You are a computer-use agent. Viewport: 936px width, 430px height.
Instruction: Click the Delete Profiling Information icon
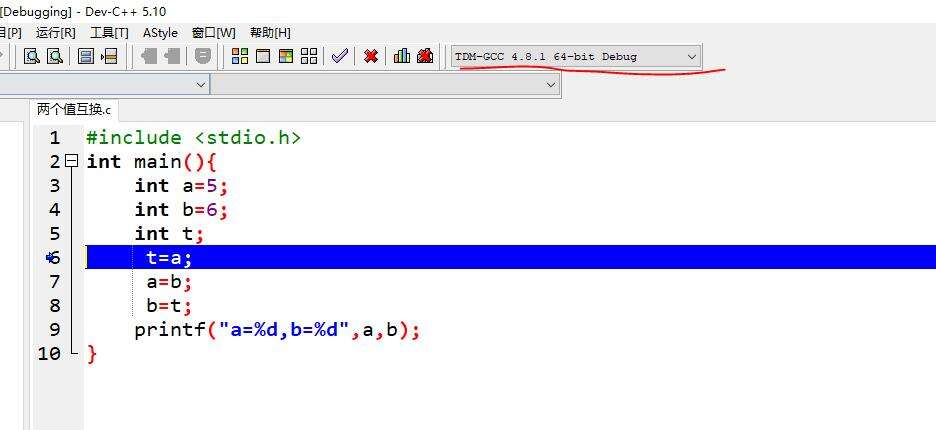425,56
